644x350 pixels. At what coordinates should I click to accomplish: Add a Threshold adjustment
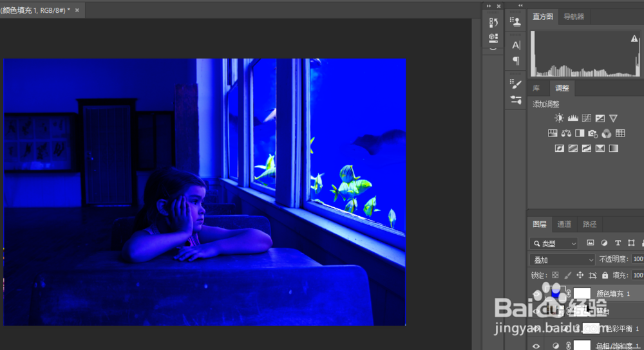coord(587,148)
